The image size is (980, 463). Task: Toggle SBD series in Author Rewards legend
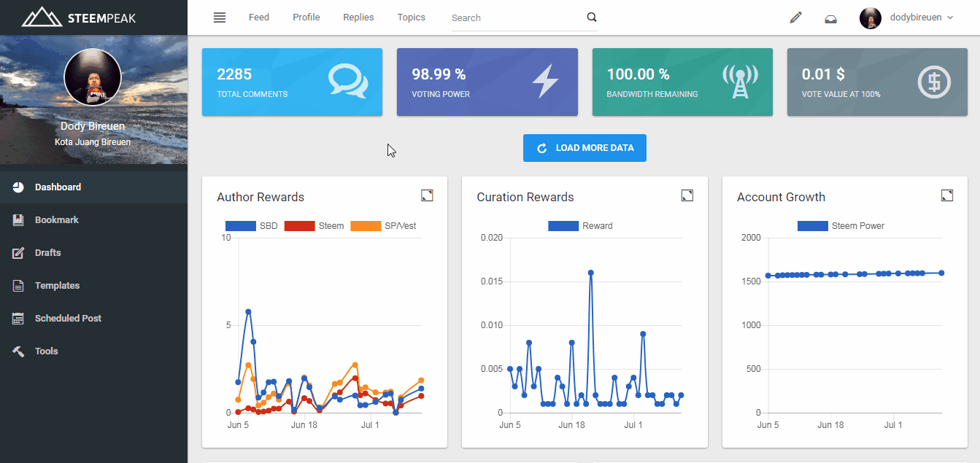[251, 226]
